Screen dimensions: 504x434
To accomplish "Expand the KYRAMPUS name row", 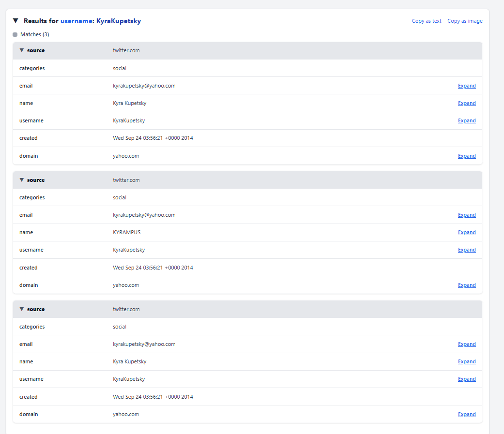I will (x=467, y=232).
